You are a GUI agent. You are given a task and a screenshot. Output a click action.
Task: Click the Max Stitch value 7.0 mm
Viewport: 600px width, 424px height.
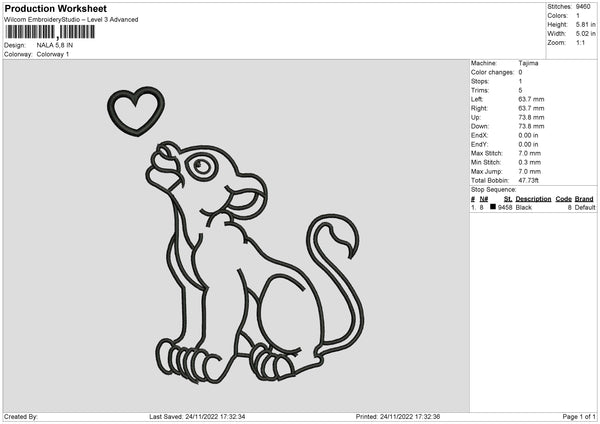[x=530, y=153]
